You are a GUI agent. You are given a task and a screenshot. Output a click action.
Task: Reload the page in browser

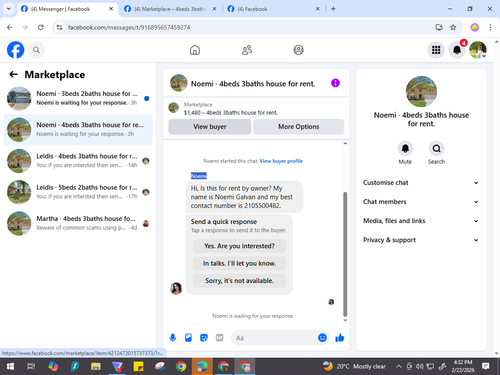pos(41,27)
